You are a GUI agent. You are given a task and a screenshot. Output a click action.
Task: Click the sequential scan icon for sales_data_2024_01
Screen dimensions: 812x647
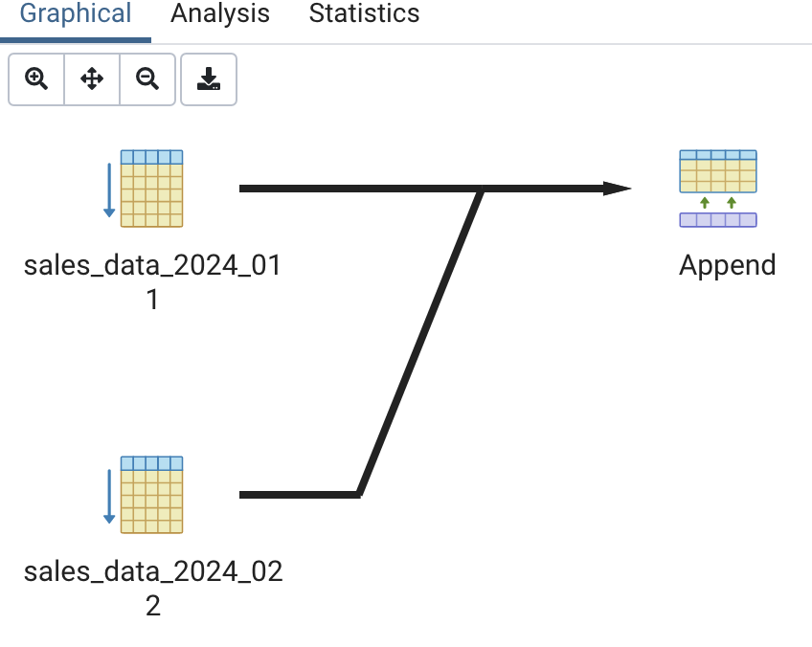[150, 189]
